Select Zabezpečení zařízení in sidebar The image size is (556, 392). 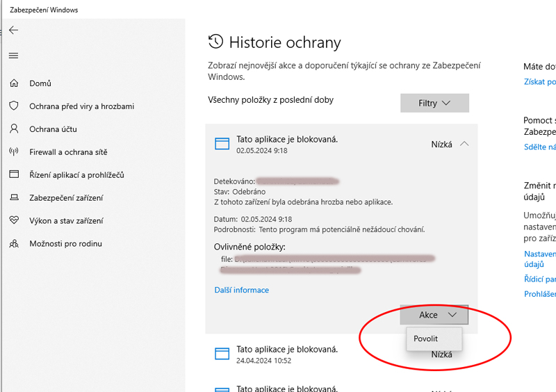(x=66, y=198)
